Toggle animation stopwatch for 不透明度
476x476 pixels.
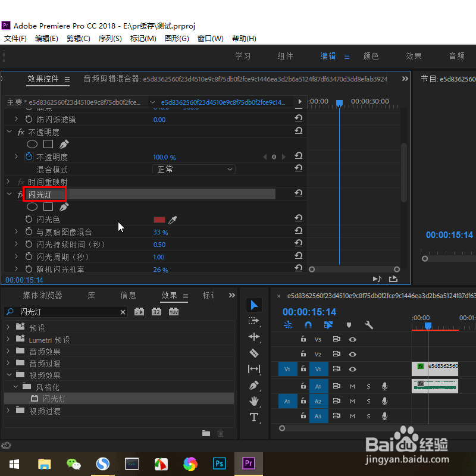pos(29,156)
